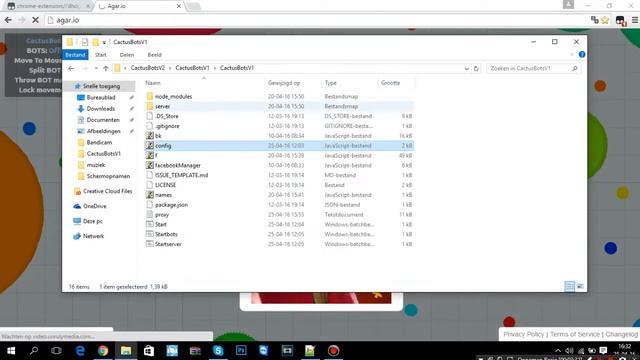Screen dimensions: 640x360
Task: Select the .gitignore file
Action: click(167, 126)
